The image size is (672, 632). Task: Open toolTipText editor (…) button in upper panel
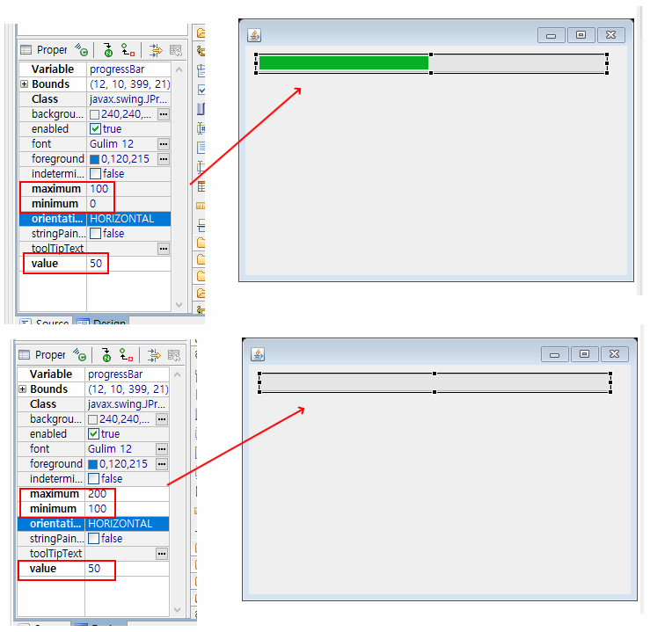point(164,249)
